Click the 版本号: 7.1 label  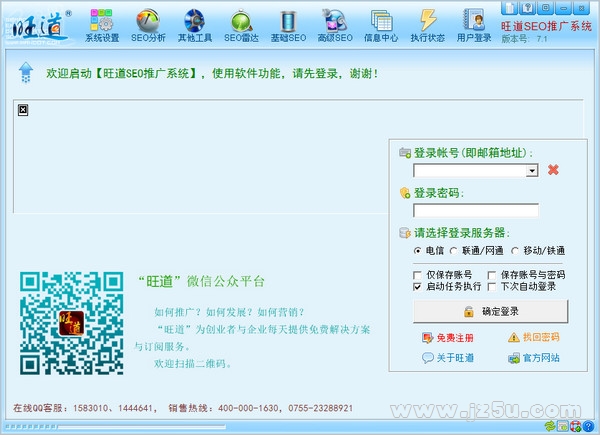(x=525, y=39)
